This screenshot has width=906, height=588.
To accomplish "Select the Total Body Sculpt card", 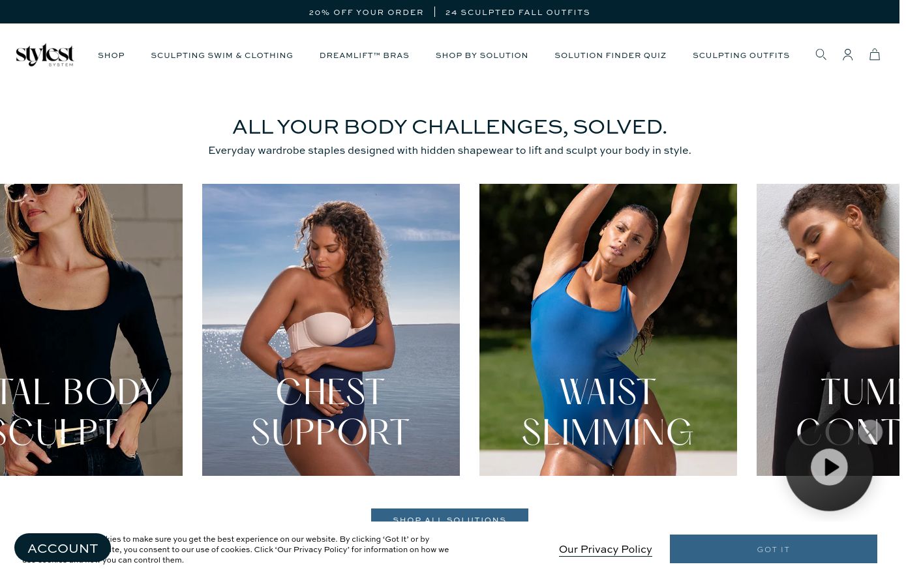I will 91,330.
